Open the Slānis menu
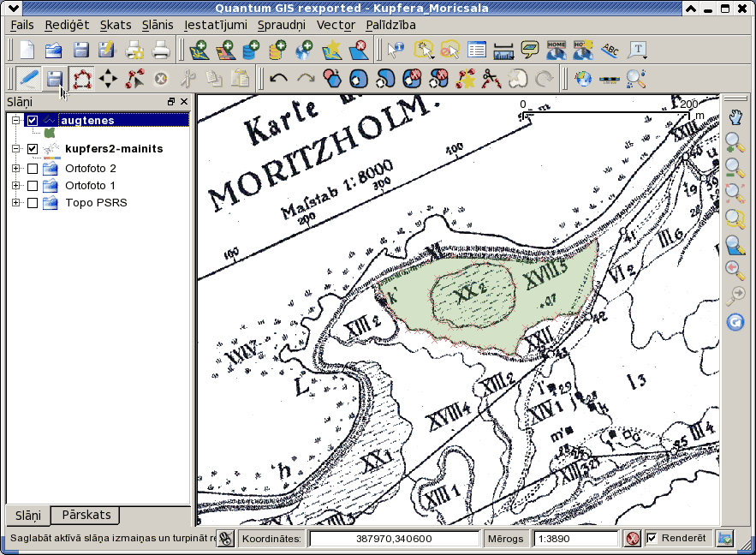 (158, 25)
